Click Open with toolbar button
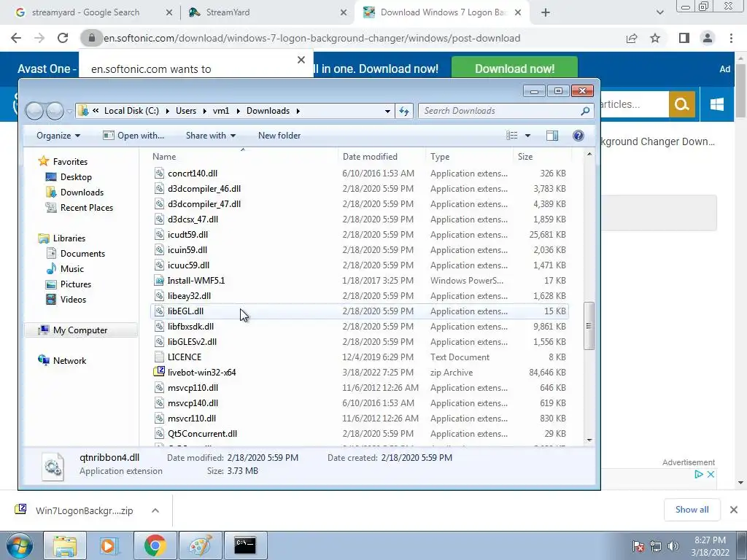This screenshot has width=747, height=560. point(134,136)
